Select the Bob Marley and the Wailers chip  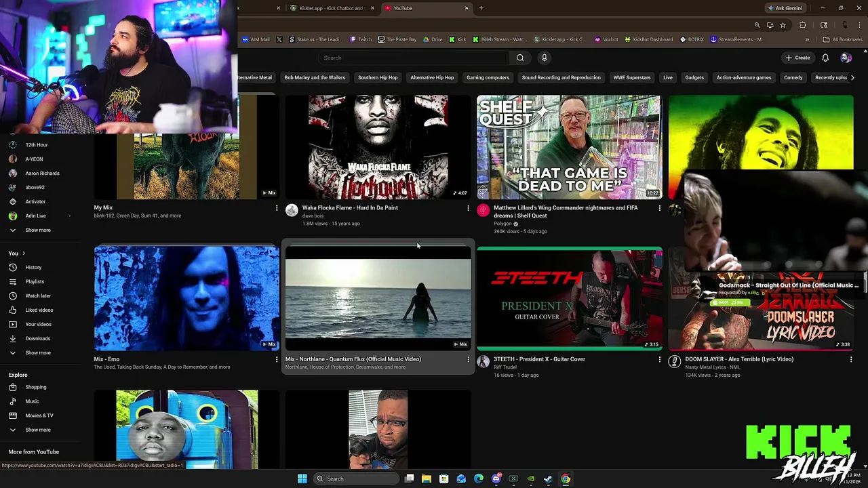pyautogui.click(x=315, y=77)
